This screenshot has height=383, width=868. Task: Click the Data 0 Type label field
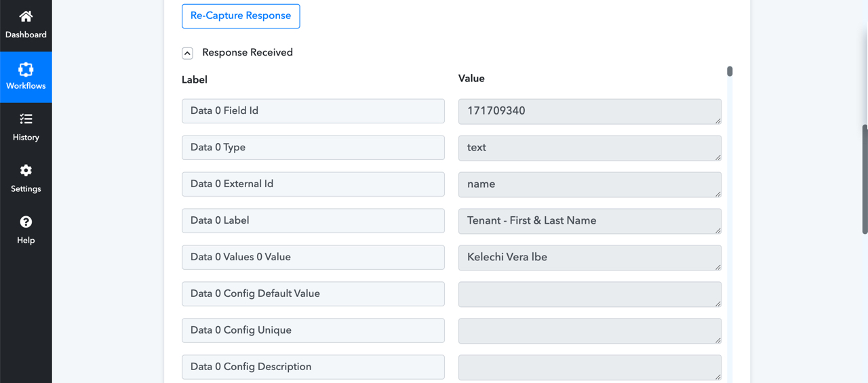pos(313,148)
